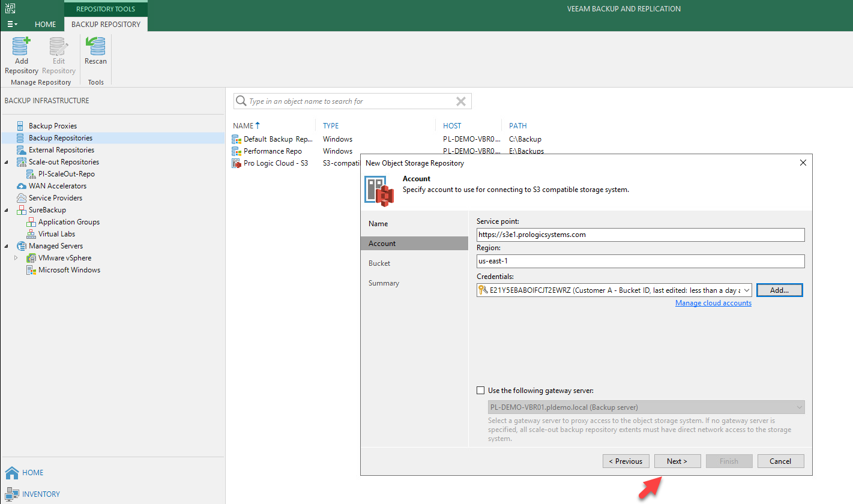Collapse the Scale-out Repositories tree node

[x=7, y=162]
